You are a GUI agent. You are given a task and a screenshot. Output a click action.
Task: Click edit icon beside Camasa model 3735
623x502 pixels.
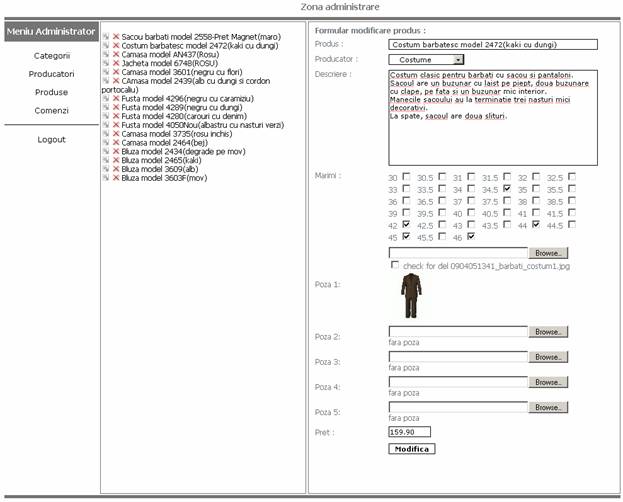click(x=107, y=134)
